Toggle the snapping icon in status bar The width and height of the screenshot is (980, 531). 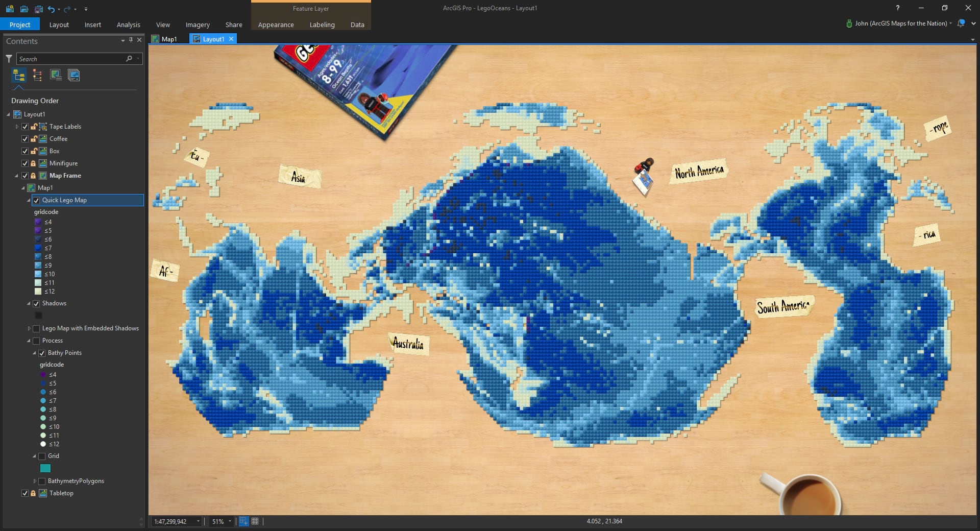tap(244, 521)
